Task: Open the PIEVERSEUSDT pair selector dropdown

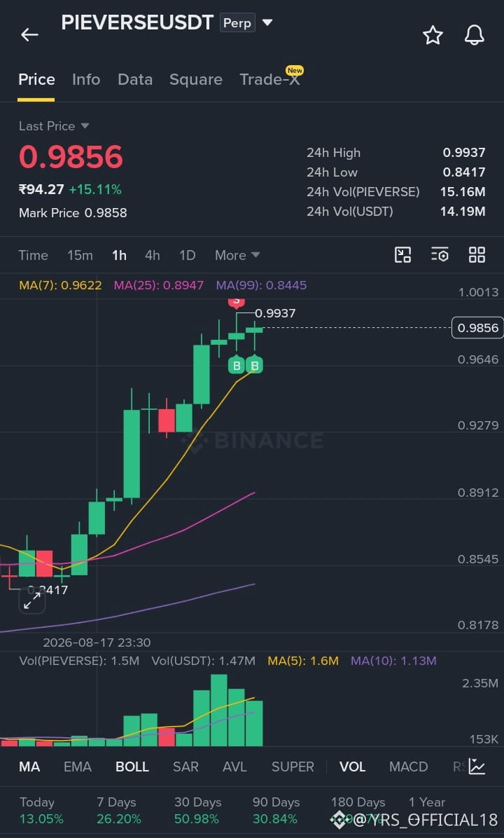Action: (267, 23)
